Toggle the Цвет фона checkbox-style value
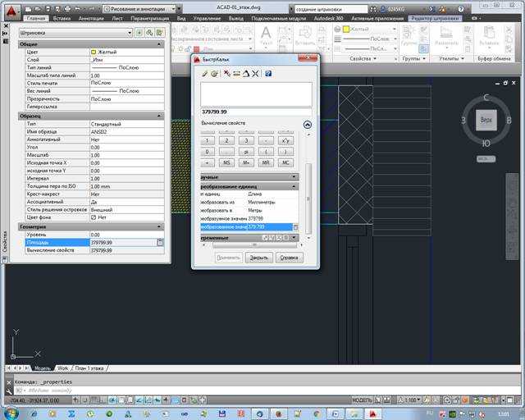 point(93,217)
